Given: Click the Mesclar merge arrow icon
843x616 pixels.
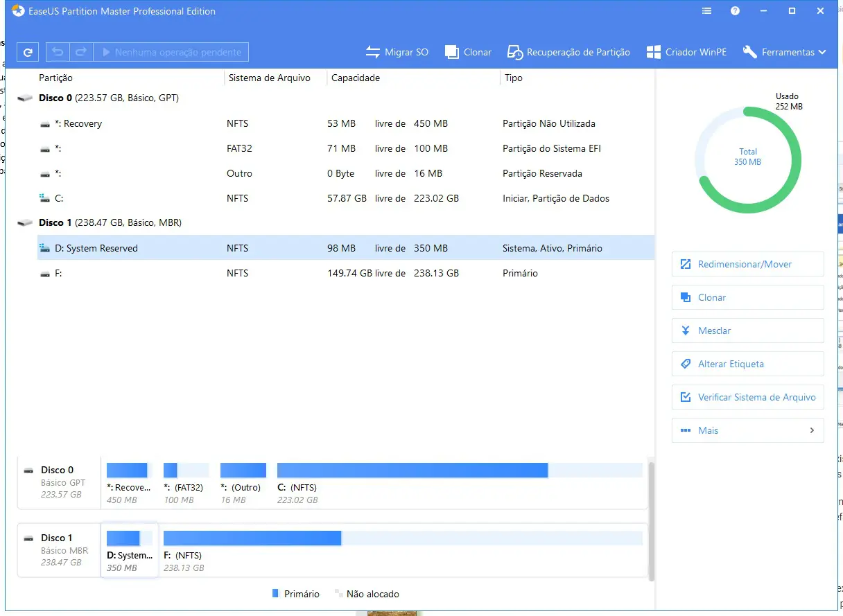Looking at the screenshot, I should [x=686, y=331].
